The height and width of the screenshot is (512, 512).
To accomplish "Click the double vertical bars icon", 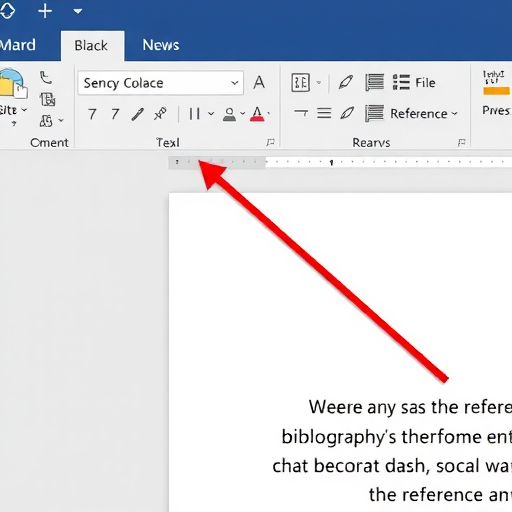I will 194,114.
